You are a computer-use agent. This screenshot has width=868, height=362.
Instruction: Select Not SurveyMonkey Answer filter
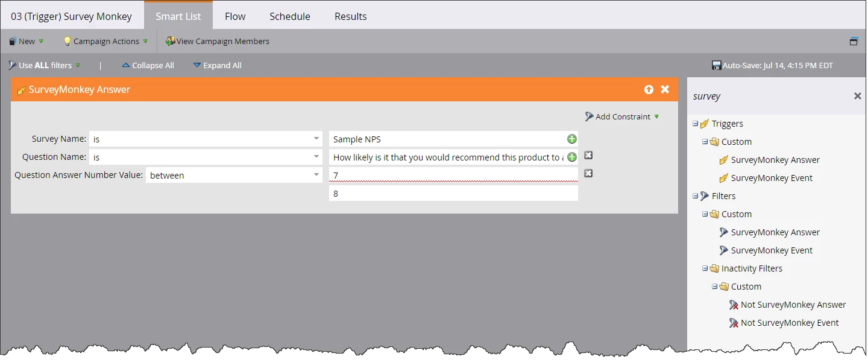793,305
